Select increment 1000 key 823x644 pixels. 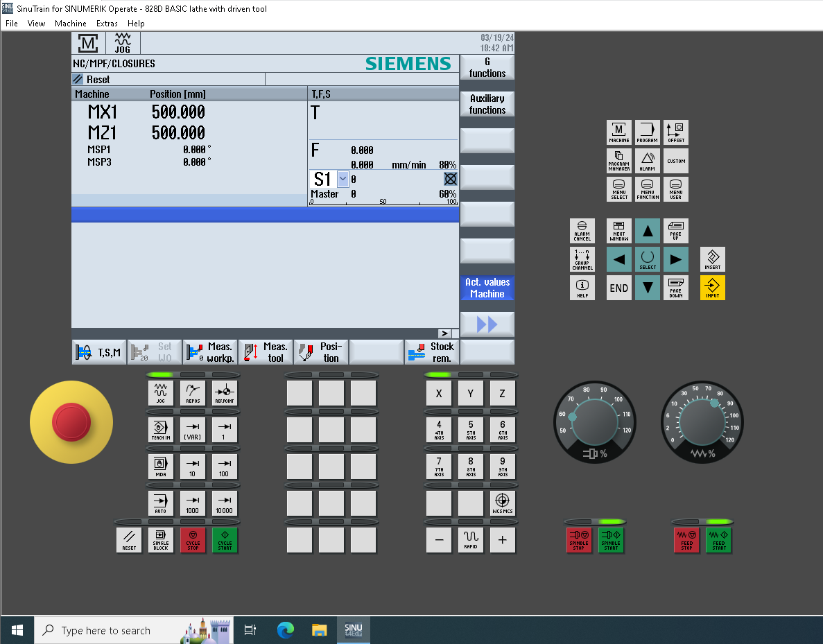pyautogui.click(x=193, y=503)
